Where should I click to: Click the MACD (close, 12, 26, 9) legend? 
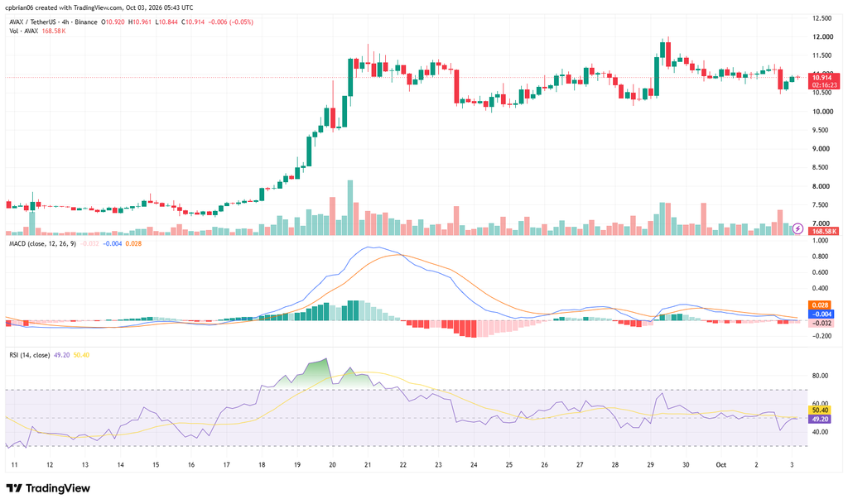(x=43, y=243)
